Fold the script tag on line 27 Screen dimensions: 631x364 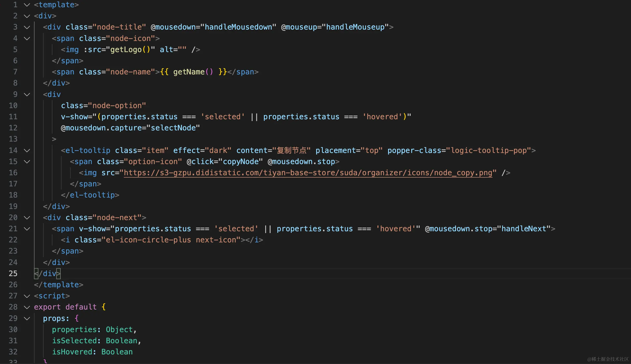pyautogui.click(x=27, y=296)
